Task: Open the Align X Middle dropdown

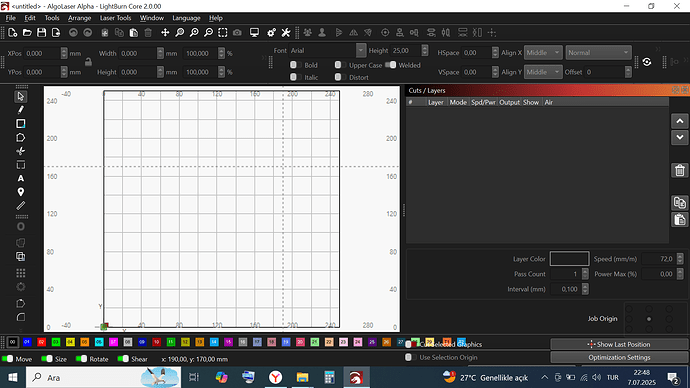Action: click(x=543, y=52)
